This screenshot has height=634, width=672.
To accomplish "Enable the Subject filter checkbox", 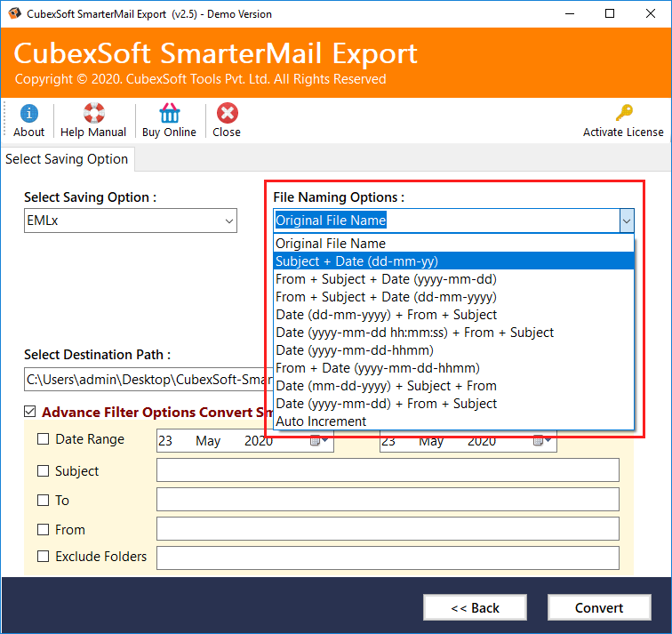I will [43, 470].
